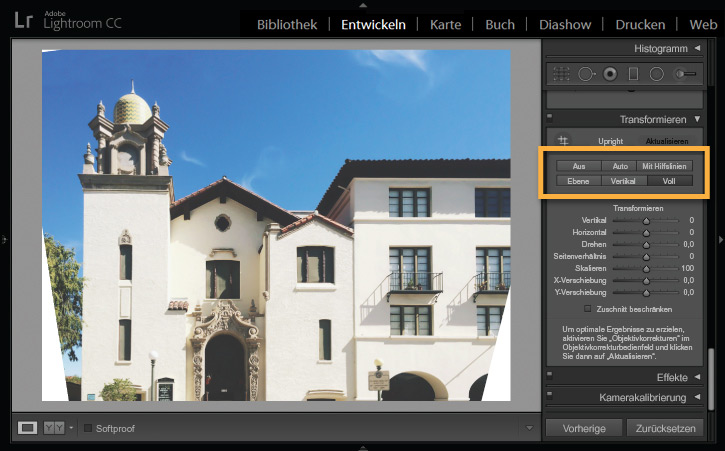This screenshot has height=451, width=725.
Task: Open the Buch module
Action: [500, 25]
